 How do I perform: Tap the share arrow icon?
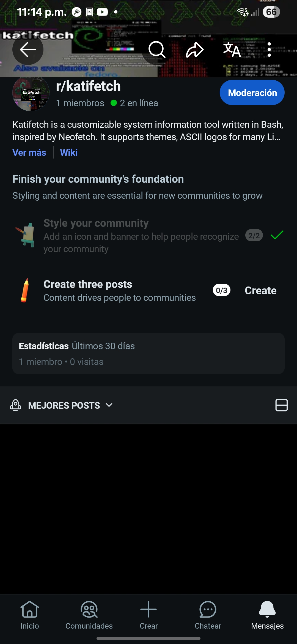195,50
